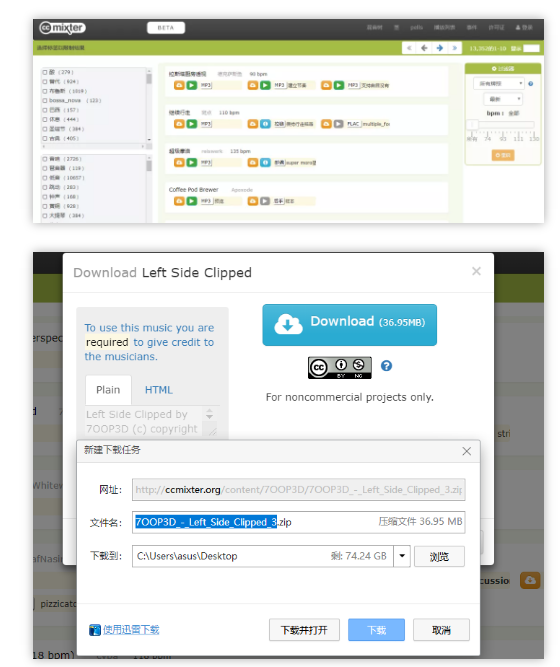Click the bpm range slider handle
Image resolution: width=560 pixels, height=667 pixels.
point(472,125)
